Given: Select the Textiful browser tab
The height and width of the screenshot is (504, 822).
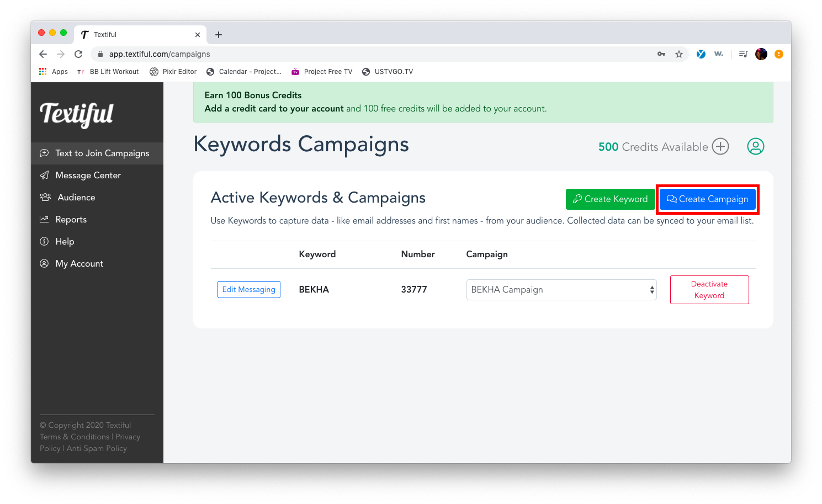Looking at the screenshot, I should click(140, 34).
